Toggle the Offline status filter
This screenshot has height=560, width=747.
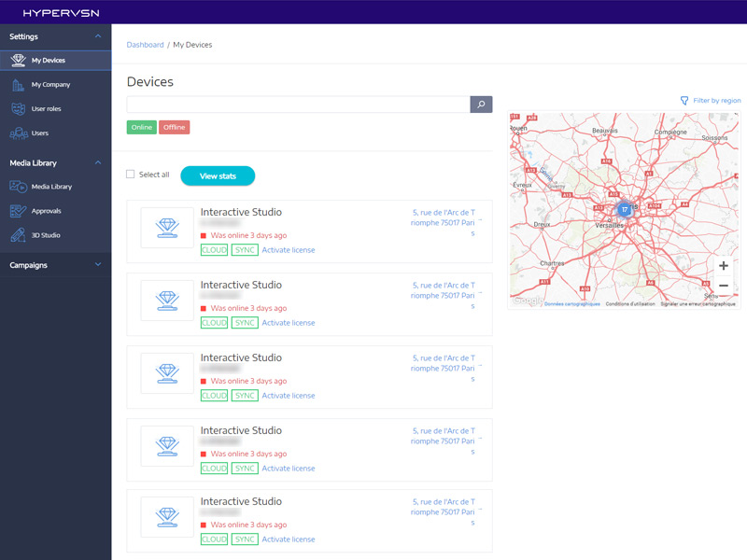click(175, 127)
